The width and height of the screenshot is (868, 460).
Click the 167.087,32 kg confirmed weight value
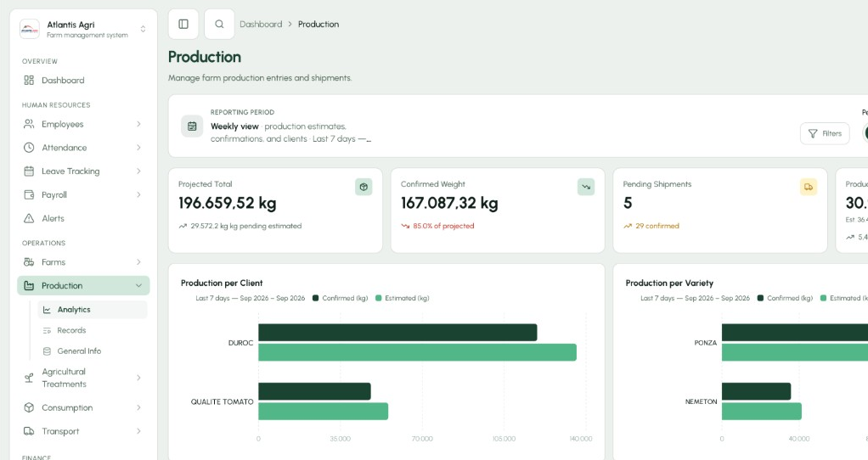pos(449,203)
